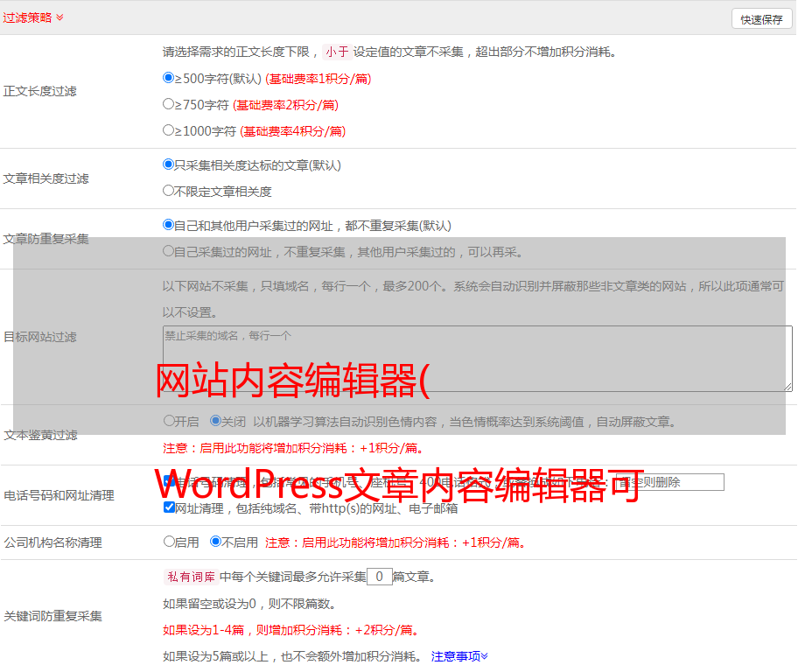This screenshot has width=798, height=672.
Task: Click the 禁止采集的域名 textarea
Action: coord(478,359)
